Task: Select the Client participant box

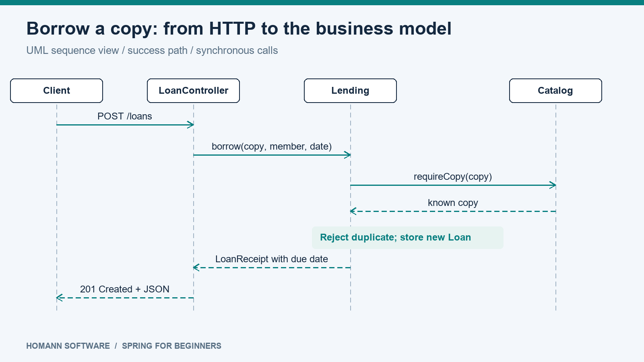Action: [56, 90]
